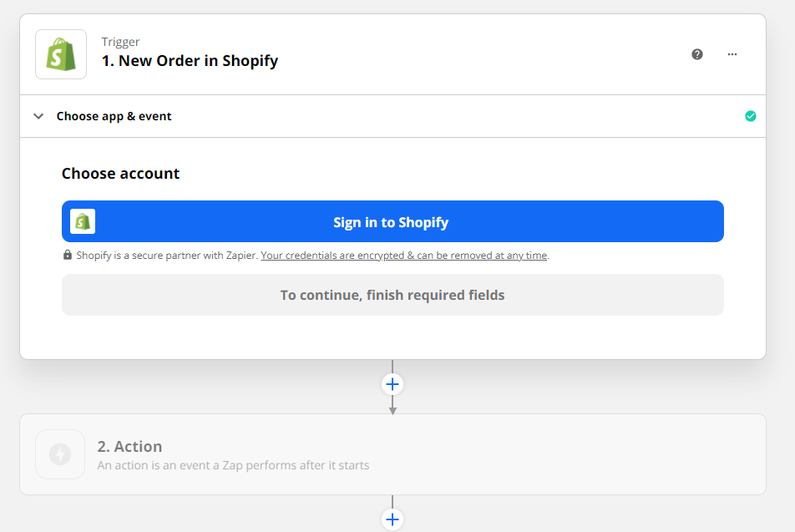This screenshot has height=532, width=795.
Task: Click the Shopify logo in trigger header
Action: click(x=61, y=54)
